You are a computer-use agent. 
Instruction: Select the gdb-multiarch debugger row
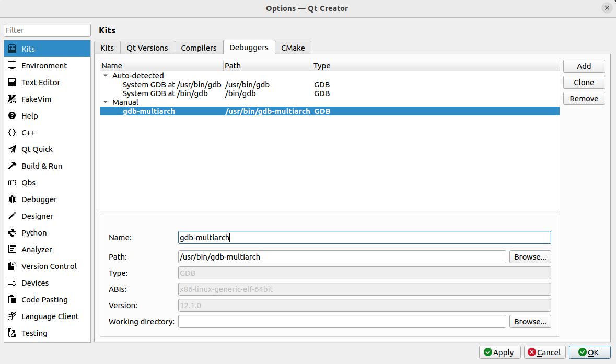330,111
